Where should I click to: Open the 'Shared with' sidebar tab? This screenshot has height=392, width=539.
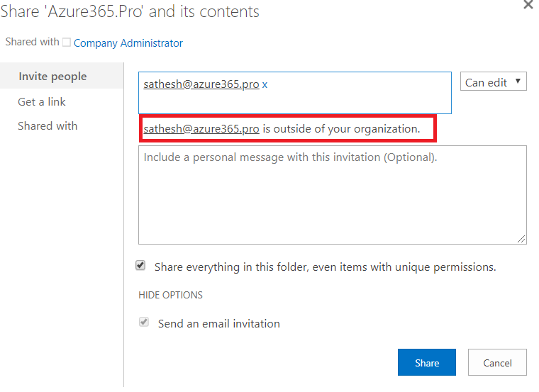pyautogui.click(x=48, y=125)
